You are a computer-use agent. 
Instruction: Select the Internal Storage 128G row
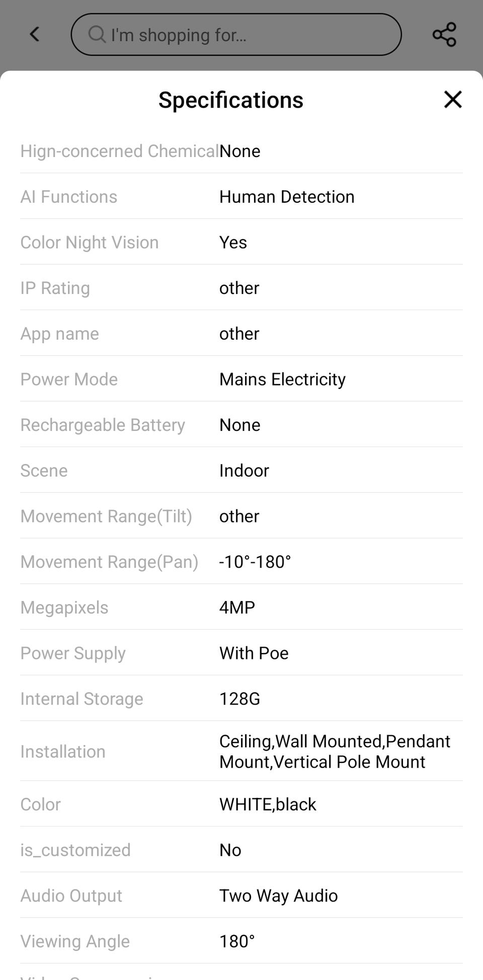coord(242,699)
